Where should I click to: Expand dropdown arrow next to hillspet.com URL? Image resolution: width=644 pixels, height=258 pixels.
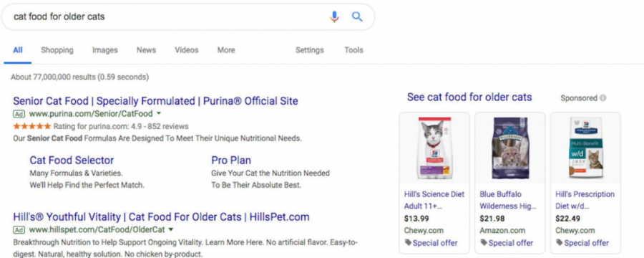171,229
